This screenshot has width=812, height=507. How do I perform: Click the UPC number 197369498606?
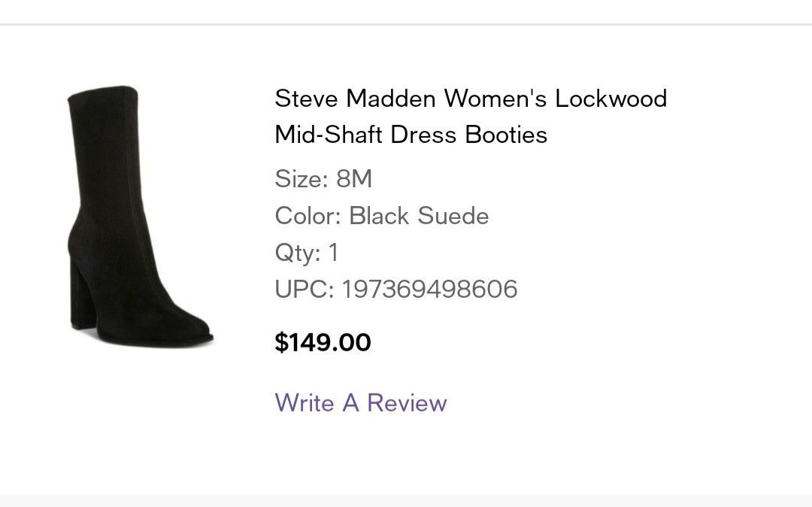pyautogui.click(x=429, y=290)
